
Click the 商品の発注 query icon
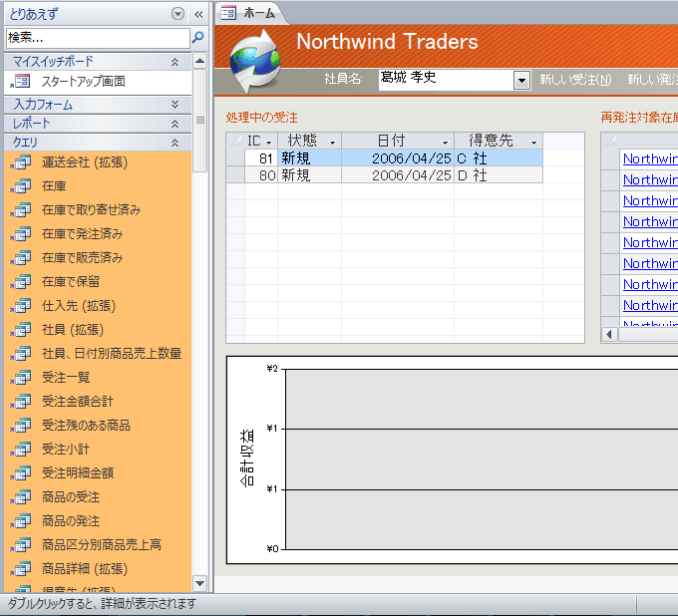pos(21,521)
